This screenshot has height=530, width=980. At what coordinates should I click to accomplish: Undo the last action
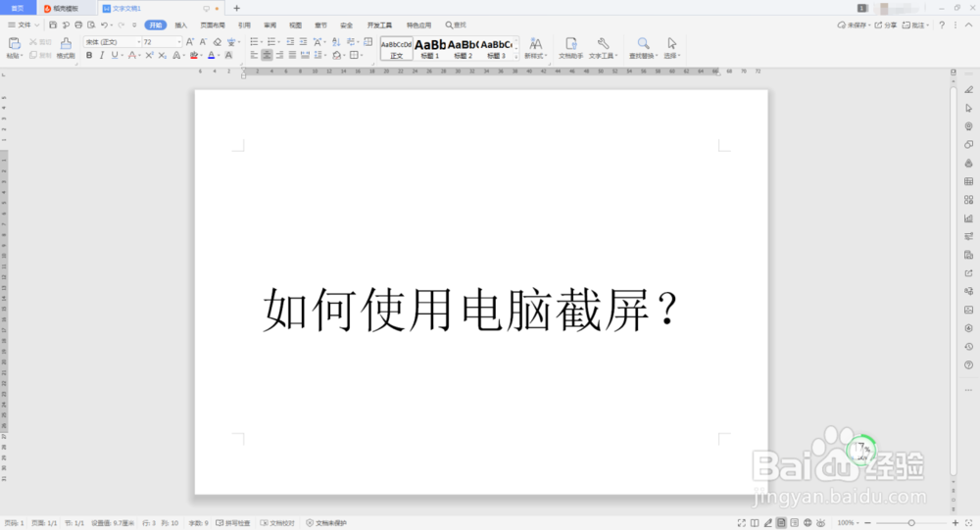coord(105,25)
